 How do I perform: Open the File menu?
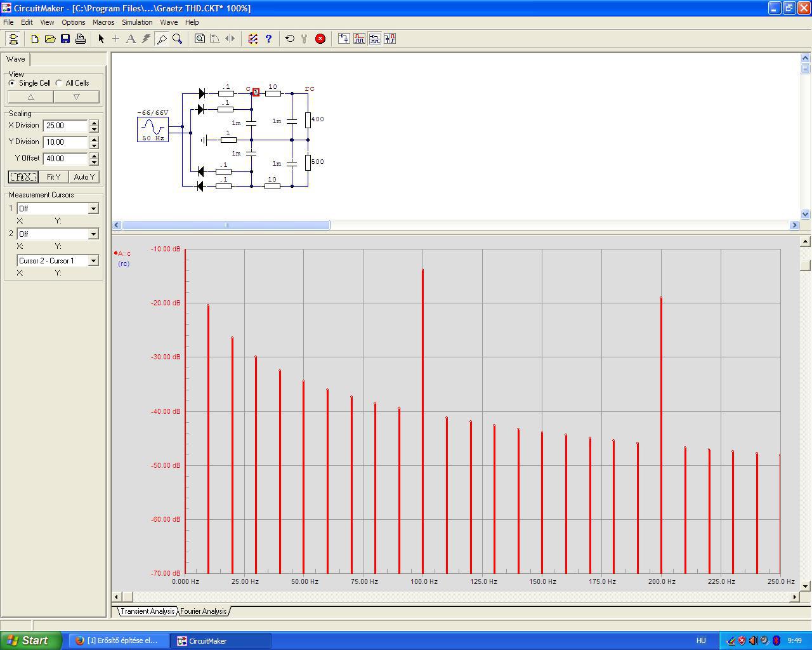pyautogui.click(x=8, y=22)
